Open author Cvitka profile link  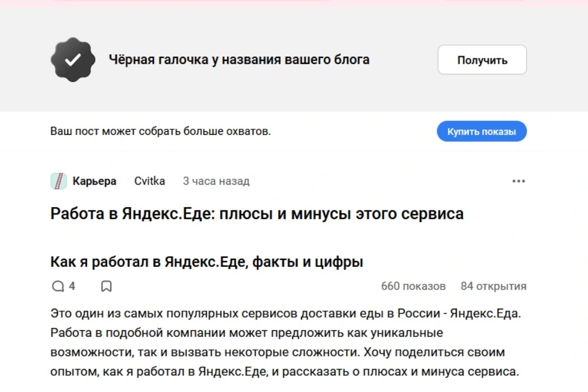(149, 181)
